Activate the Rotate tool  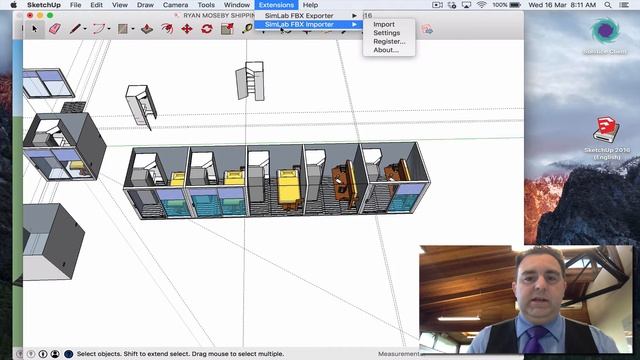click(x=207, y=29)
